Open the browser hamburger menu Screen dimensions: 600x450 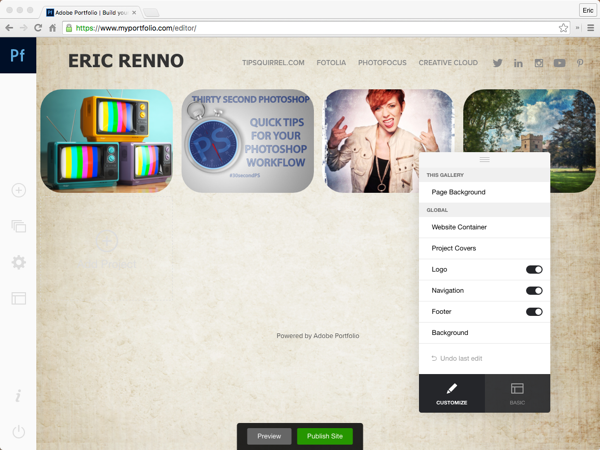[591, 28]
